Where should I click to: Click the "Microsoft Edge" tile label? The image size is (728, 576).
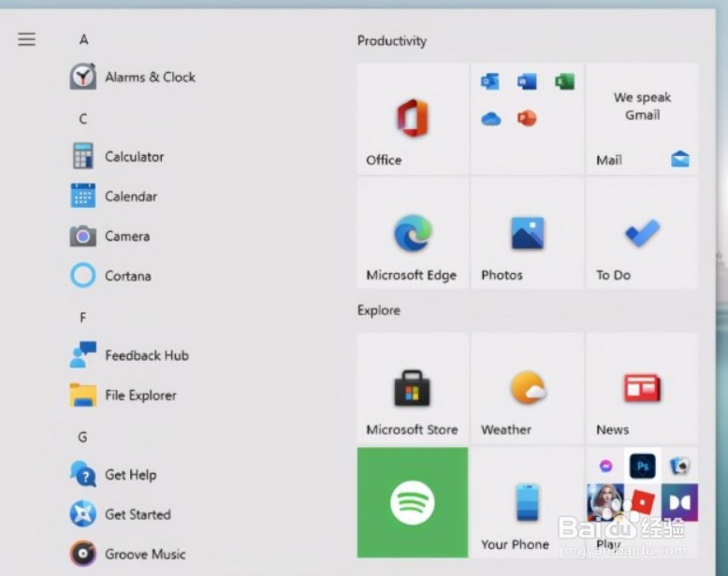click(x=412, y=275)
